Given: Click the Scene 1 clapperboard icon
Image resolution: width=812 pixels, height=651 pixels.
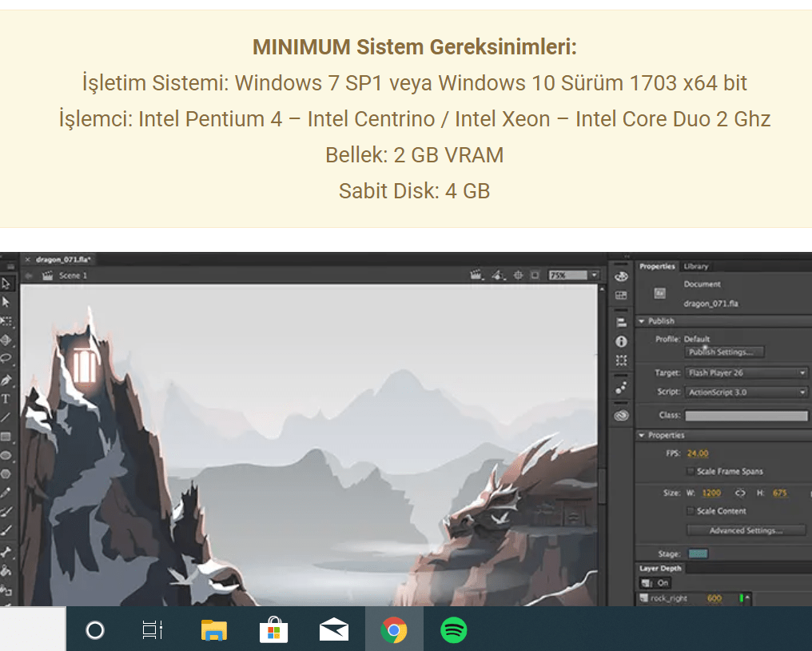Looking at the screenshot, I should [48, 276].
